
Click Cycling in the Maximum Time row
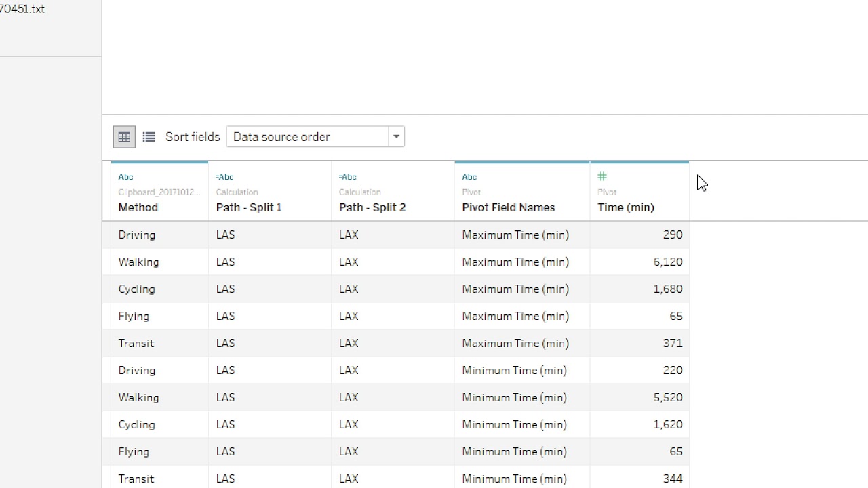click(137, 289)
